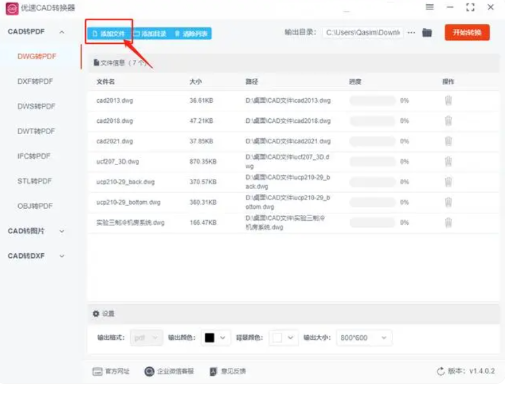The width and height of the screenshot is (507, 405).
Task: Pick the black output color swatch
Action: coord(209,338)
